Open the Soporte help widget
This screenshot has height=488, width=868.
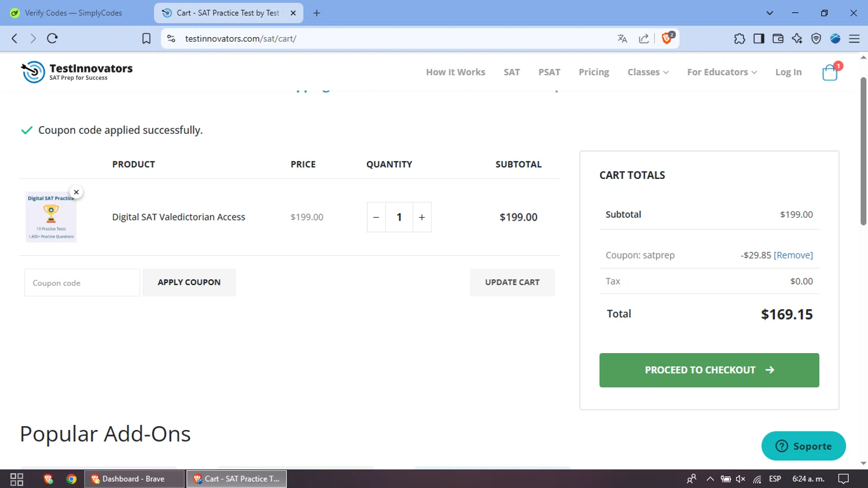pos(803,446)
